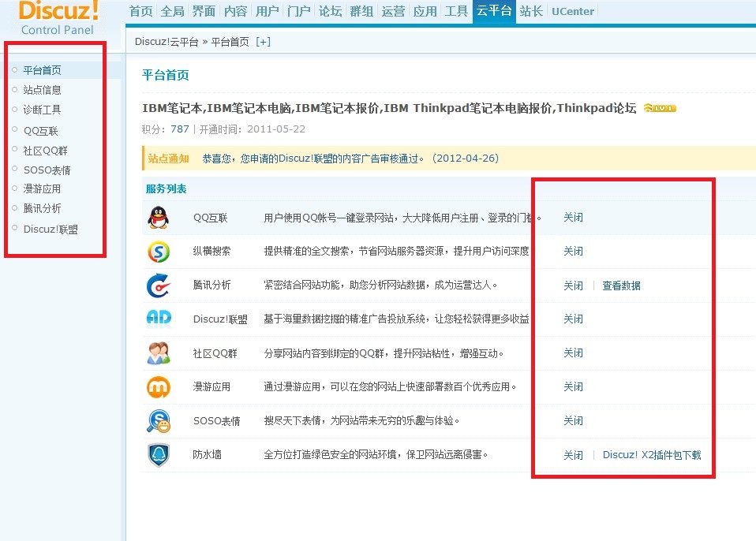The height and width of the screenshot is (541, 756).
Task: Open the UCenter top menu
Action: coord(573,11)
